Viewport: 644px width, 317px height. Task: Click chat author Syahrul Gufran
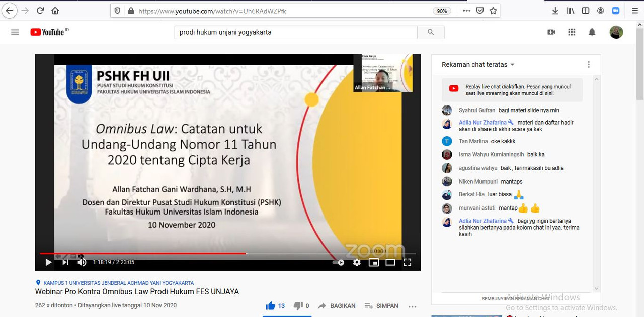[x=476, y=110]
